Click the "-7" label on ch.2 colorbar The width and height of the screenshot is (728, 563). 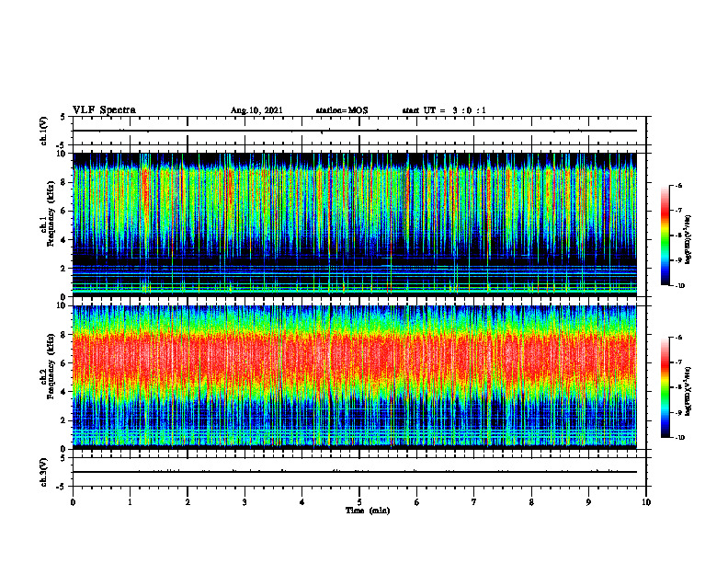click(678, 362)
